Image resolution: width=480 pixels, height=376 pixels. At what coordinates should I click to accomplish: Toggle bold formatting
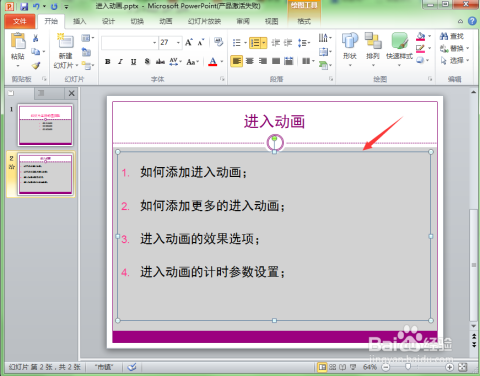coord(107,61)
